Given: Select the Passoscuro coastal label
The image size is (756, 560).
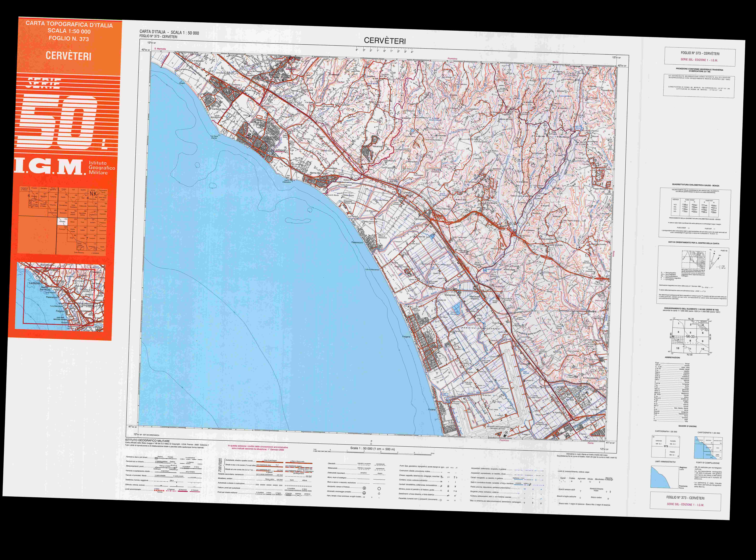Looking at the screenshot, I should pyautogui.click(x=357, y=242).
